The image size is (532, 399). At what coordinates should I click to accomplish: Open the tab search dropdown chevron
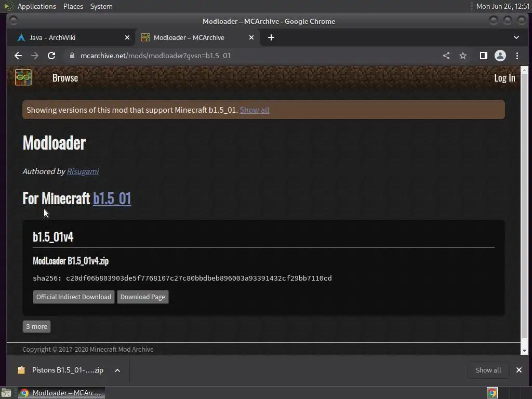pos(516,37)
